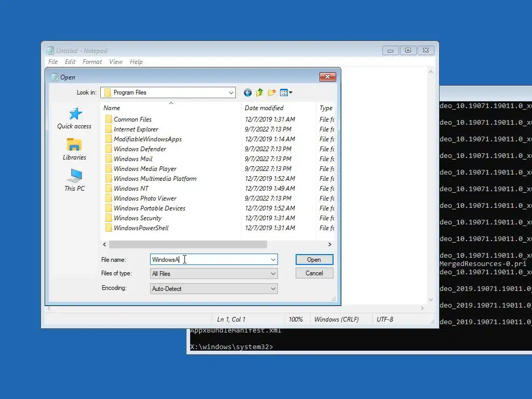Click the Open dialog title bar icon
This screenshot has width=532, height=399.
[x=54, y=77]
